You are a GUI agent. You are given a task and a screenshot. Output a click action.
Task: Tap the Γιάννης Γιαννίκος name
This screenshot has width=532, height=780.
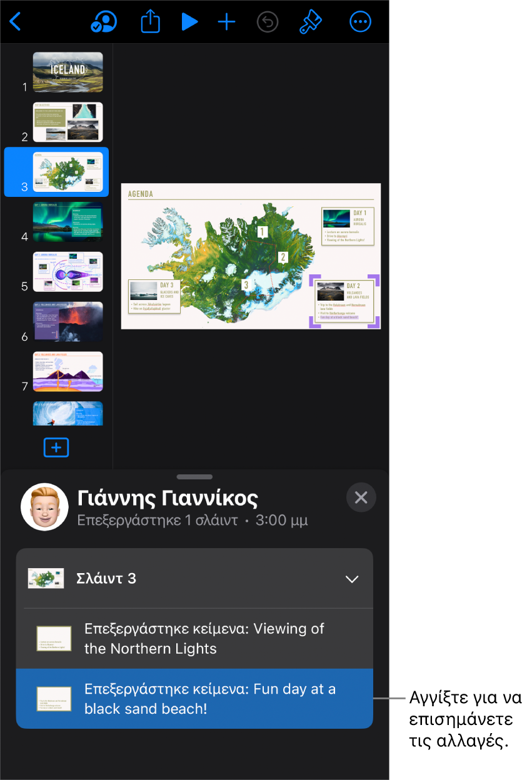pyautogui.click(x=168, y=498)
